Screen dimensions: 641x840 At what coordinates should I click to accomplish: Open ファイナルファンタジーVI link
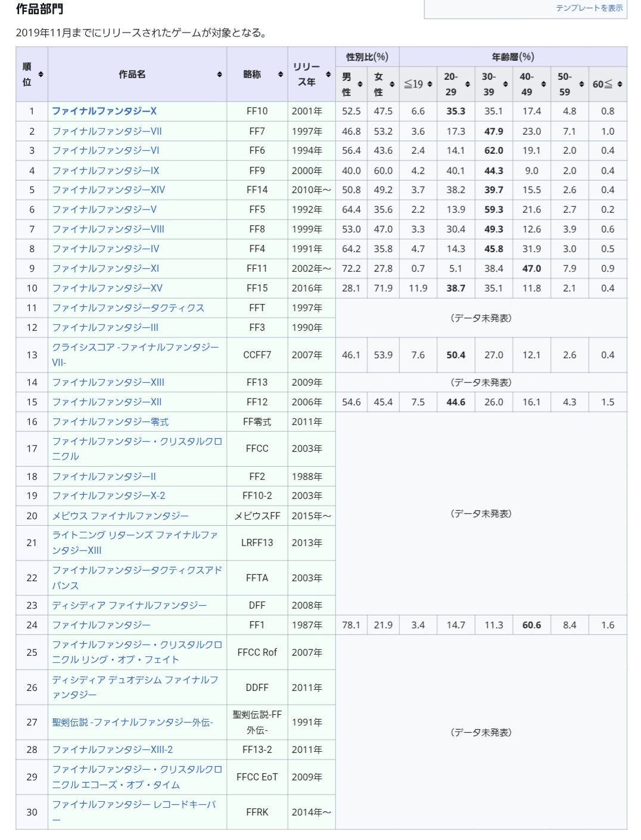point(105,150)
